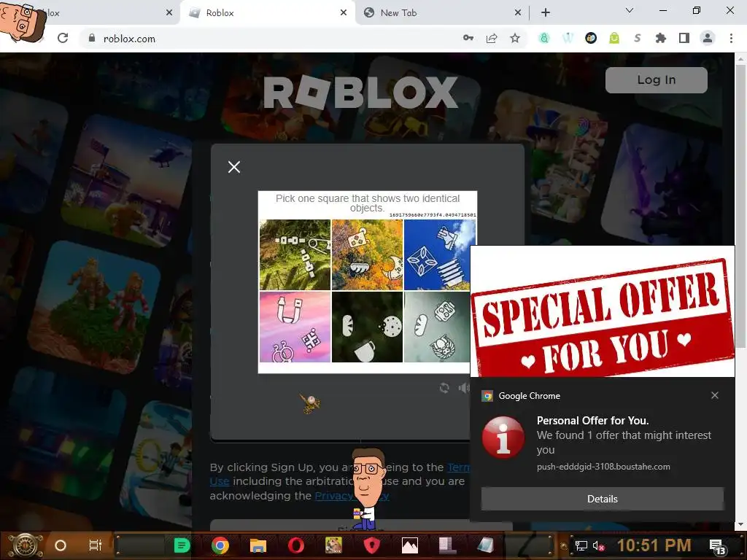Screen dimensions: 747x560
Task: Open Task View on the taskbar
Action: coord(96,545)
